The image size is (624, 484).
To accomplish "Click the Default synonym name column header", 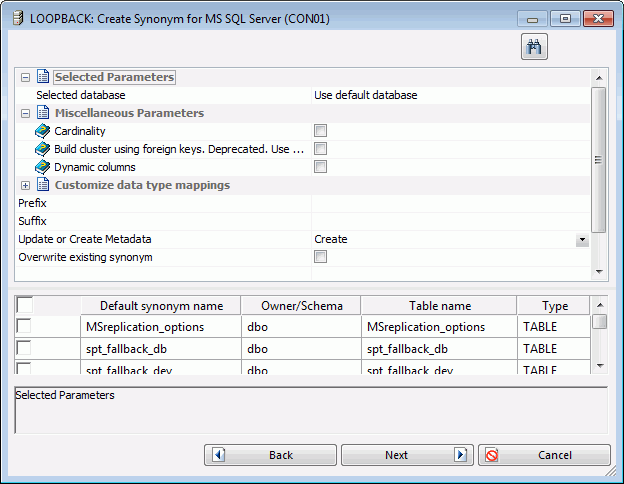I will tap(161, 306).
